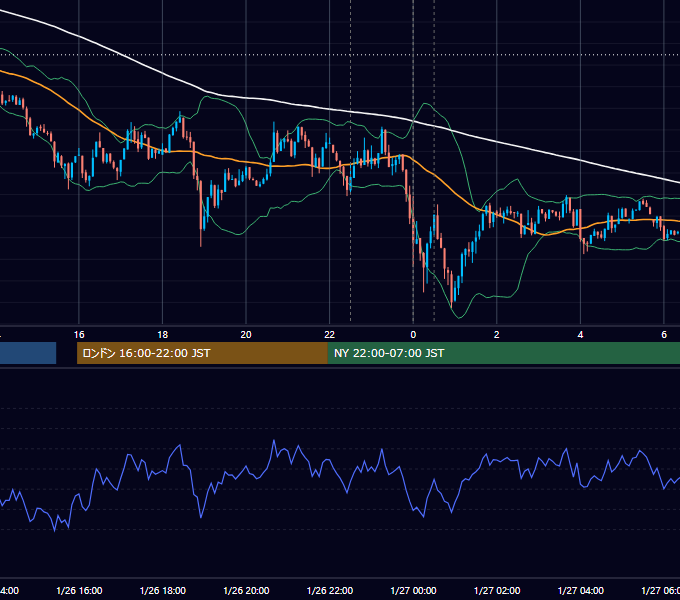Click the 1/27 04:00 date label
The image size is (680, 600).
click(x=581, y=590)
